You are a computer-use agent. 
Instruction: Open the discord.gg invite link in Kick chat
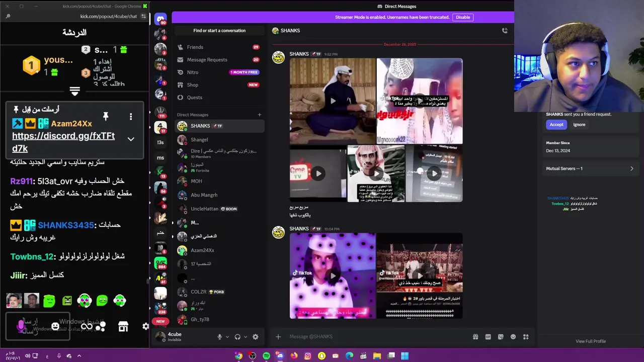tap(63, 142)
